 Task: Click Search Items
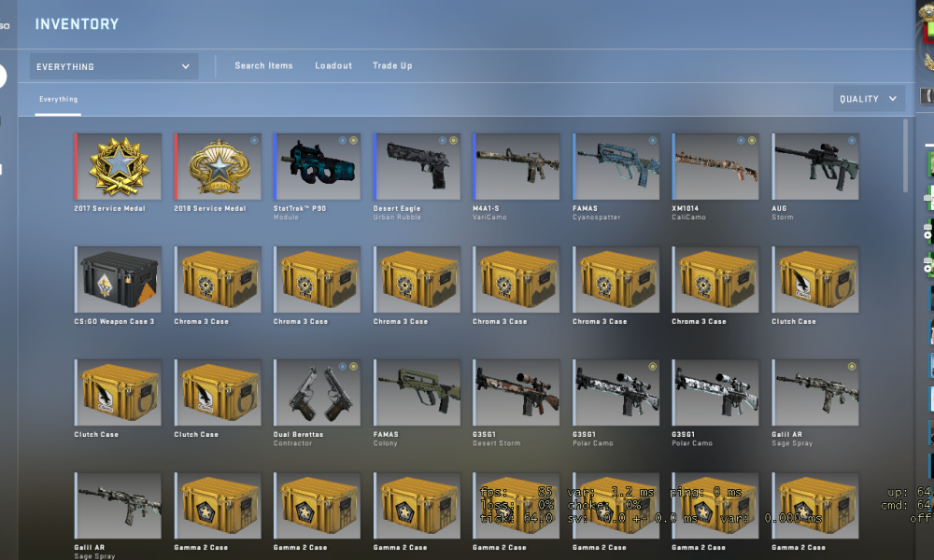(x=264, y=65)
